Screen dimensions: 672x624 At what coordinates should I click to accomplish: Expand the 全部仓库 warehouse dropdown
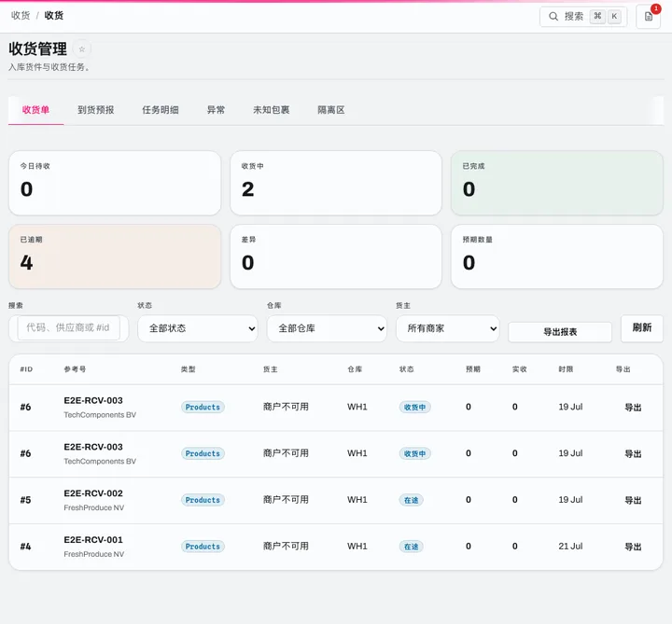click(x=327, y=328)
